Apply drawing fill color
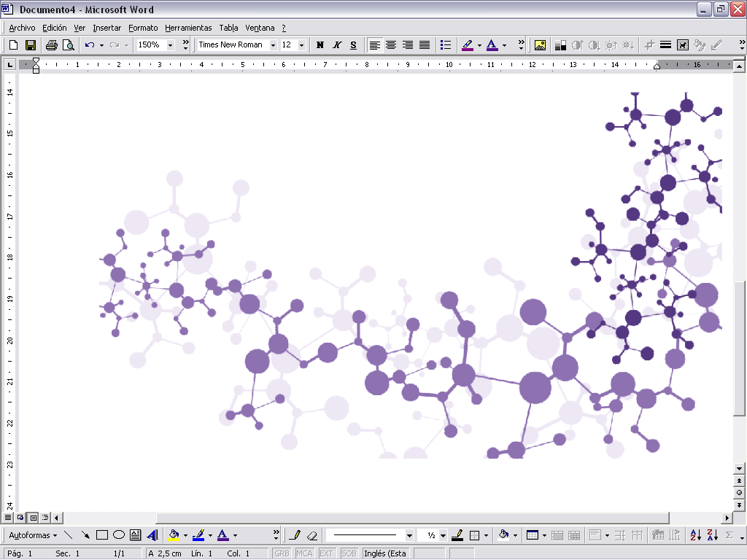 pyautogui.click(x=174, y=534)
